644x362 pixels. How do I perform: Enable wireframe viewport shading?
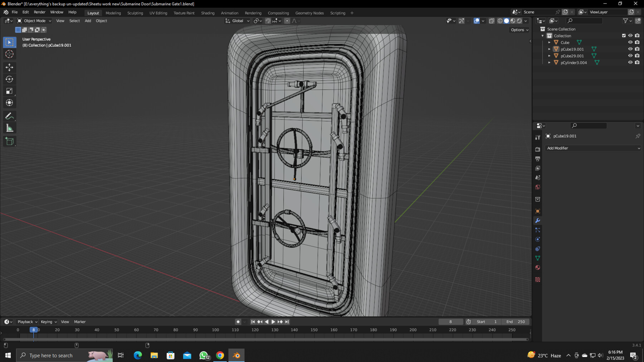tap(500, 21)
